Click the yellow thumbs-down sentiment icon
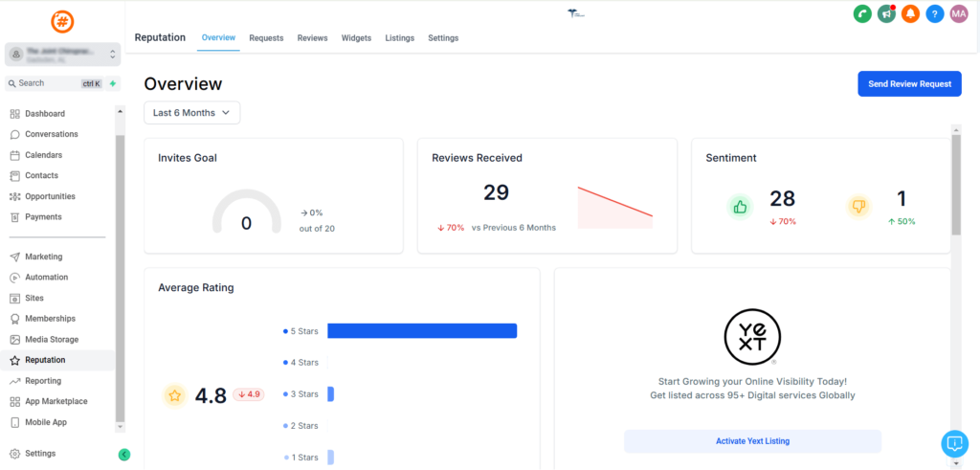This screenshot has width=980, height=470. 858,206
